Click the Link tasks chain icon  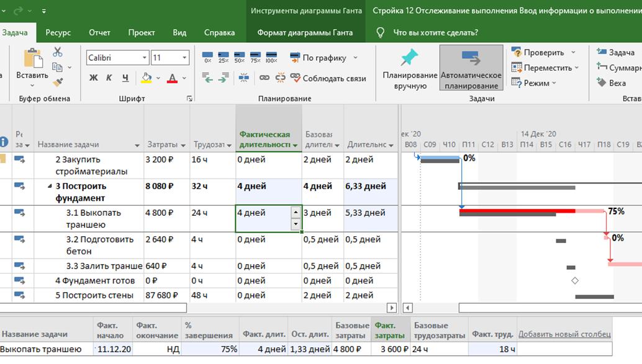tap(264, 78)
